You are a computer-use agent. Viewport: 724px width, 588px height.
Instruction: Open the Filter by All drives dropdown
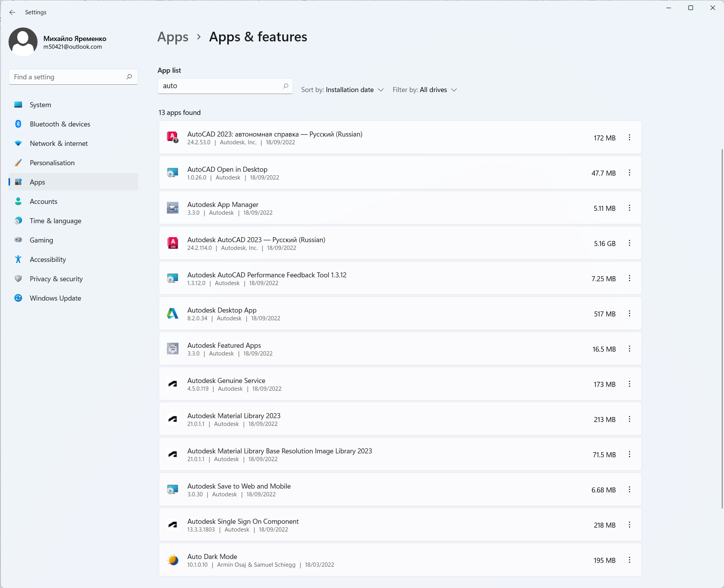(x=425, y=90)
